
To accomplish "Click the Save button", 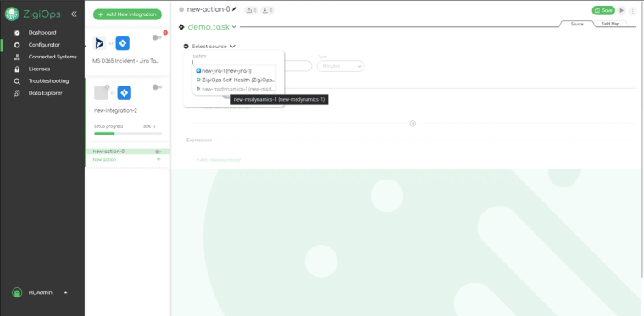I will coord(603,10).
